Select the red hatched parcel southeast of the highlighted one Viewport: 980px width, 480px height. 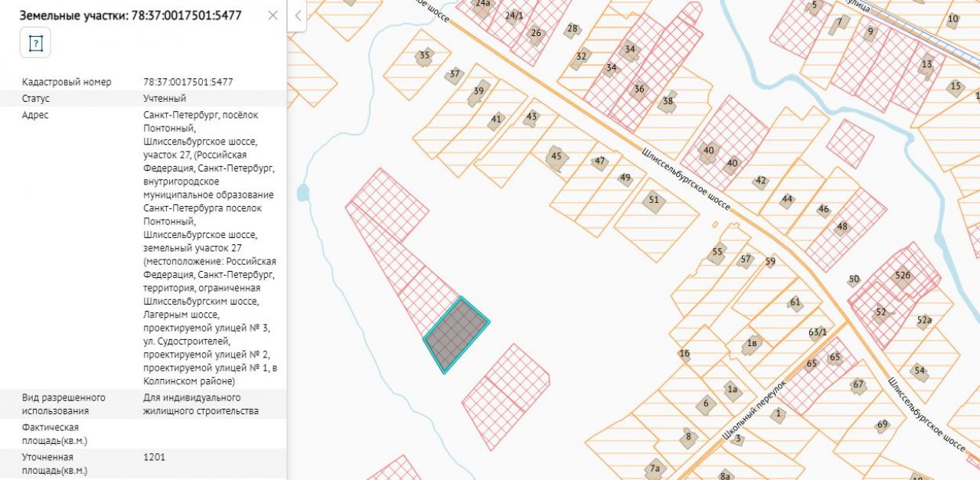(506, 385)
